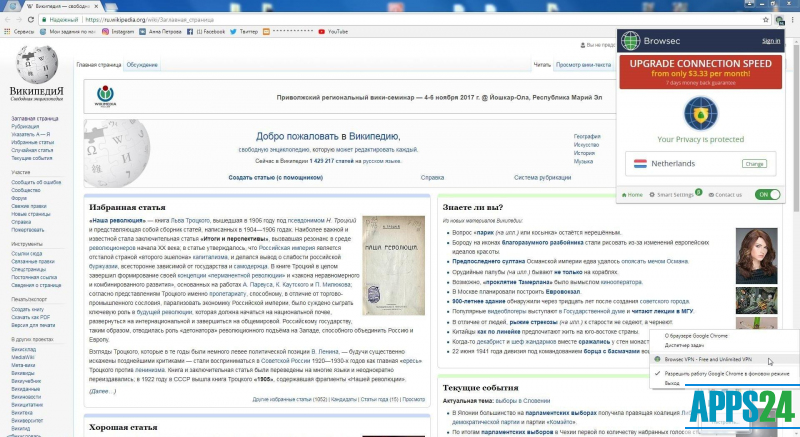800x437 pixels.
Task: Turn off the Browsec VPN ON switch
Action: pos(768,194)
